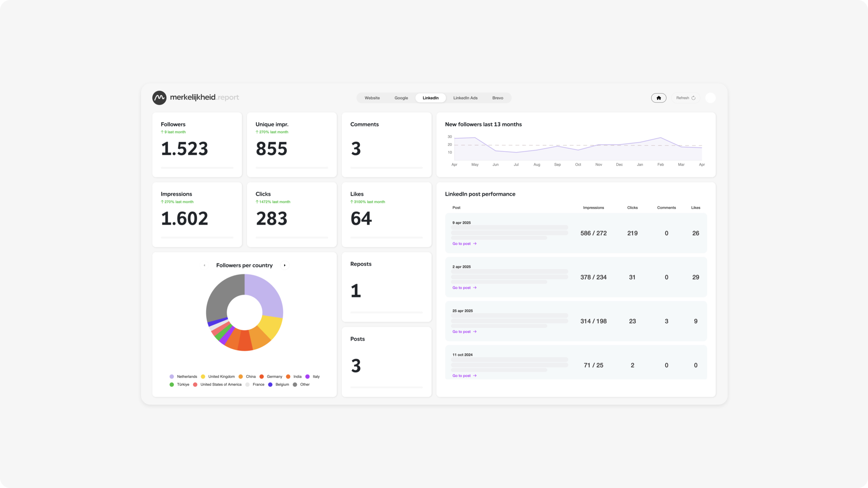Click the merkelijkheid logo icon
868x488 pixels.
click(159, 98)
